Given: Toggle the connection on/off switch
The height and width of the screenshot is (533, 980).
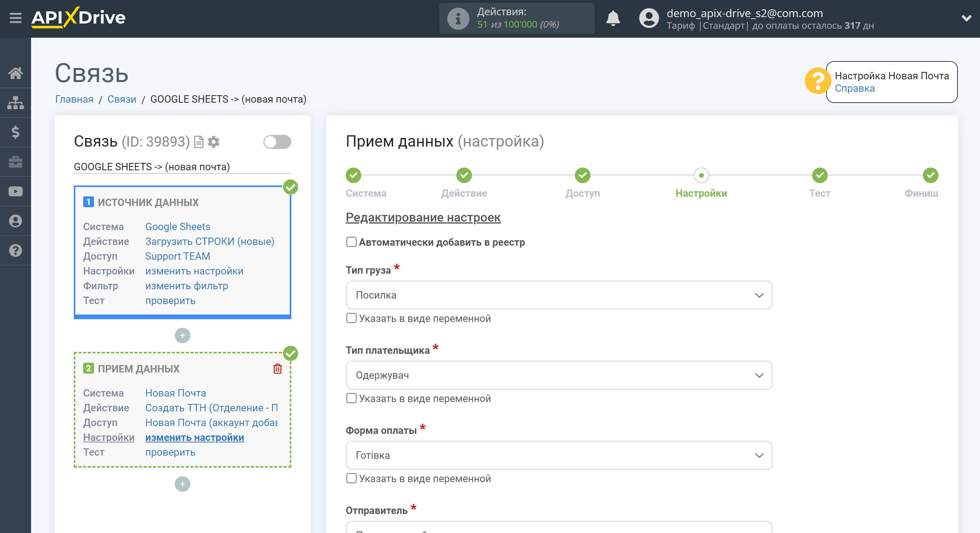Looking at the screenshot, I should (x=277, y=142).
